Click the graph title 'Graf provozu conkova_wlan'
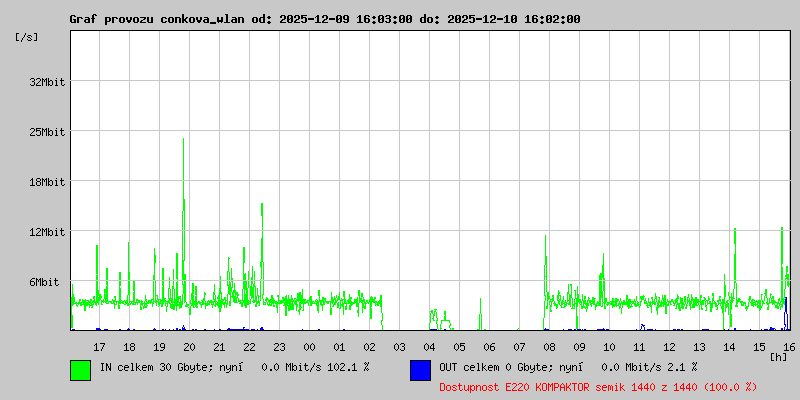Viewport: 800px width, 400px height. (156, 19)
